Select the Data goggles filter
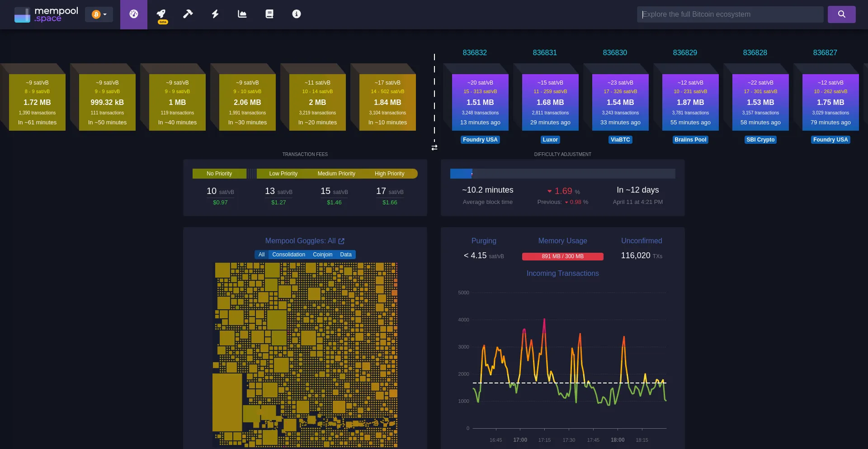The height and width of the screenshot is (449, 868). pos(346,255)
